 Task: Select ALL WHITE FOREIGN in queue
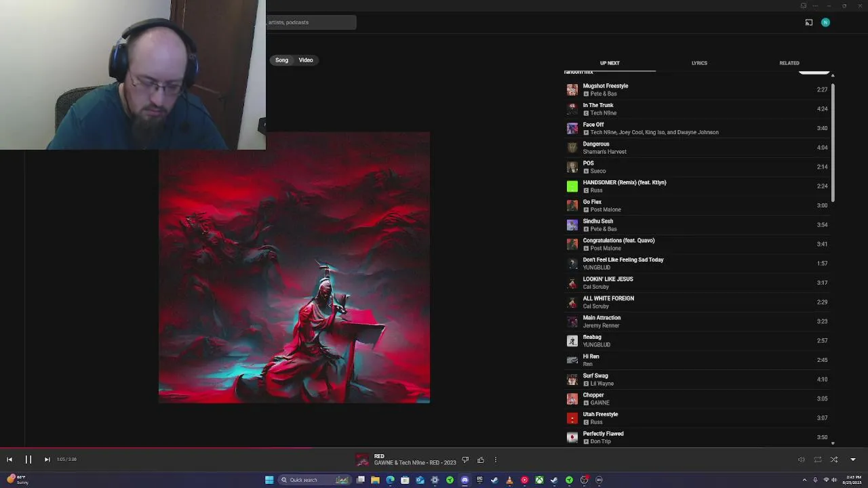tap(697, 302)
